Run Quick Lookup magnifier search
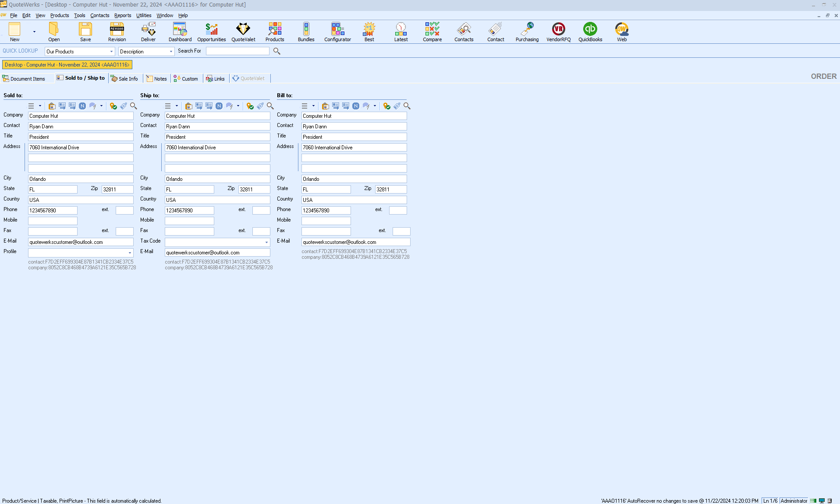The width and height of the screenshot is (840, 504). coord(277,51)
